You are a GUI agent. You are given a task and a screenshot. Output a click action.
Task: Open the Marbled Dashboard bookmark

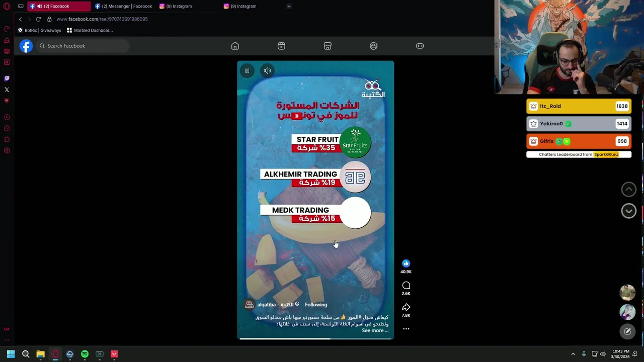point(90,30)
